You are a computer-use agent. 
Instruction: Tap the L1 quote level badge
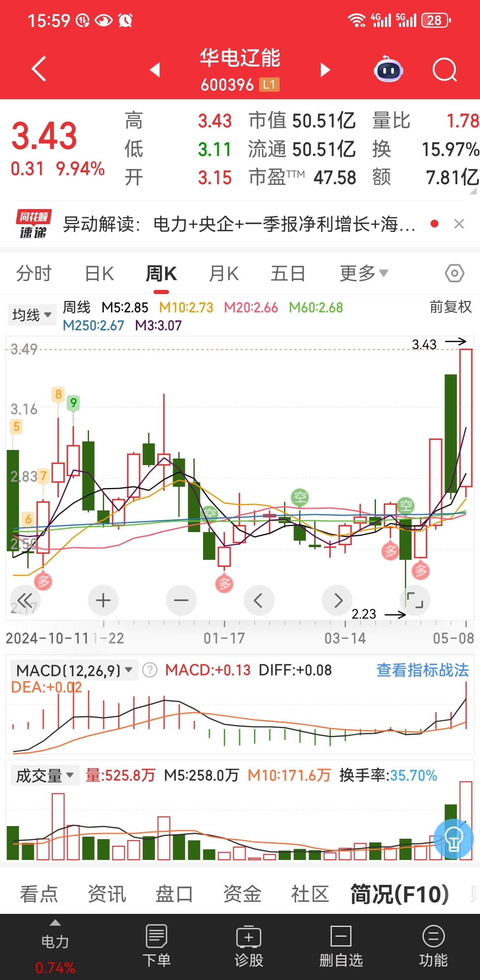pyautogui.click(x=269, y=85)
